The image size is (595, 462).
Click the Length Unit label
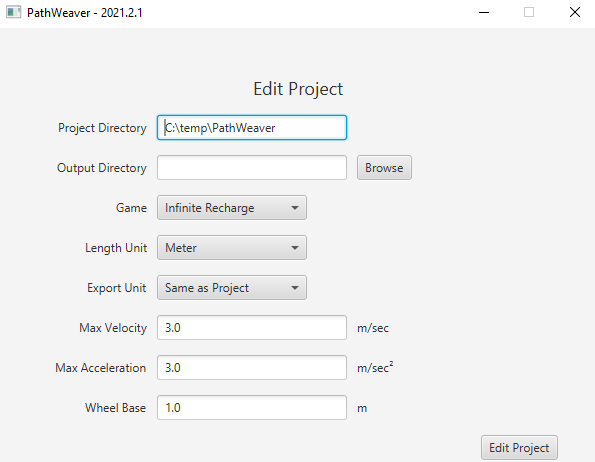[116, 248]
